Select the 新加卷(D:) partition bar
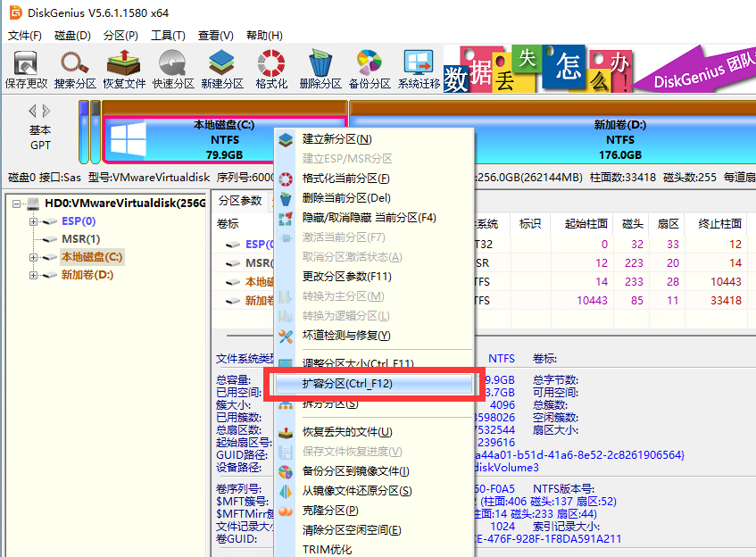The image size is (756, 557). (619, 139)
